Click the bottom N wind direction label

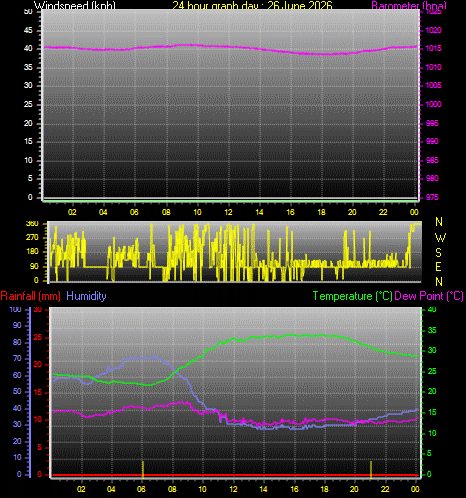tap(439, 282)
